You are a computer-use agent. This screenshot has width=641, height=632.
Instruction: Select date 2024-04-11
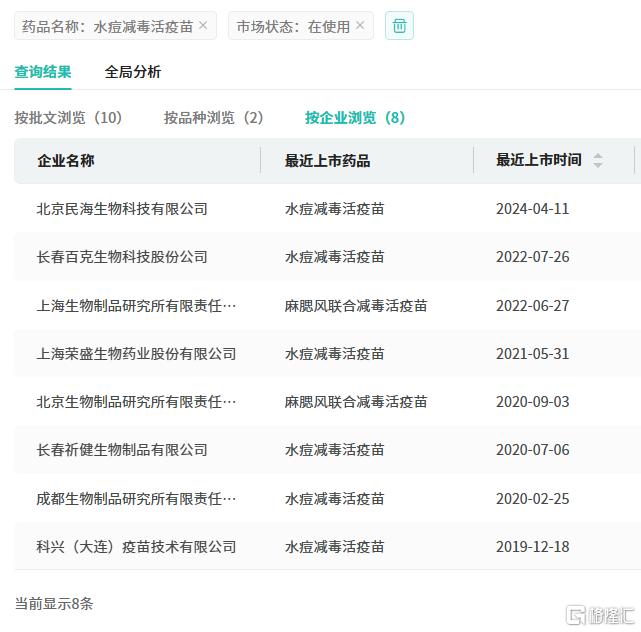pos(533,209)
